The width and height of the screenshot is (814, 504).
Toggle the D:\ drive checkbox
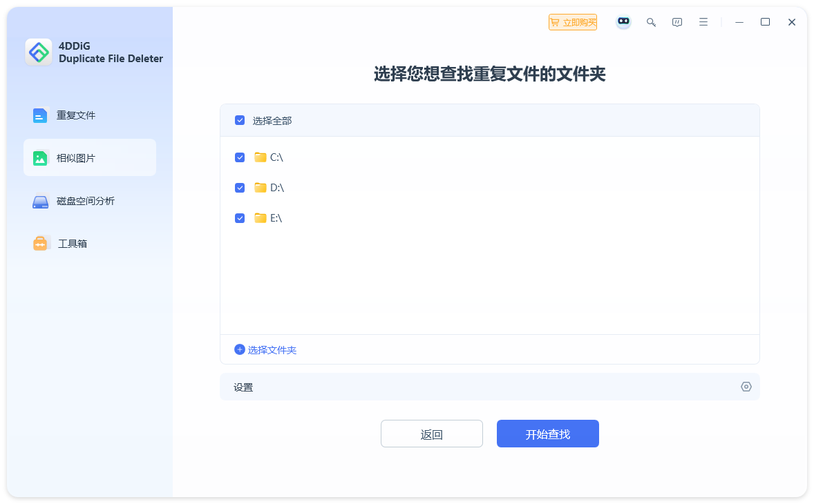240,187
